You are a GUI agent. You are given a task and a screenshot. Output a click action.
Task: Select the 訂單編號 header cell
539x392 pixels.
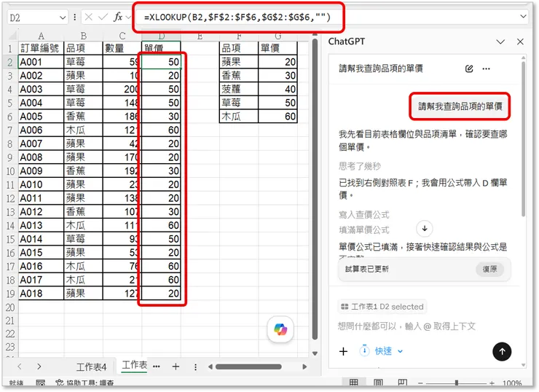click(x=41, y=48)
